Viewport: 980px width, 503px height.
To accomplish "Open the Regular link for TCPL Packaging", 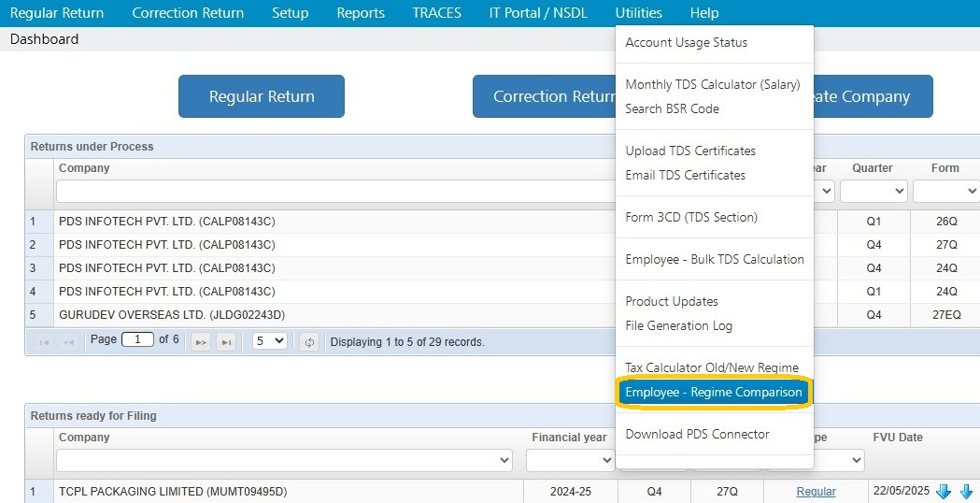I will [816, 492].
